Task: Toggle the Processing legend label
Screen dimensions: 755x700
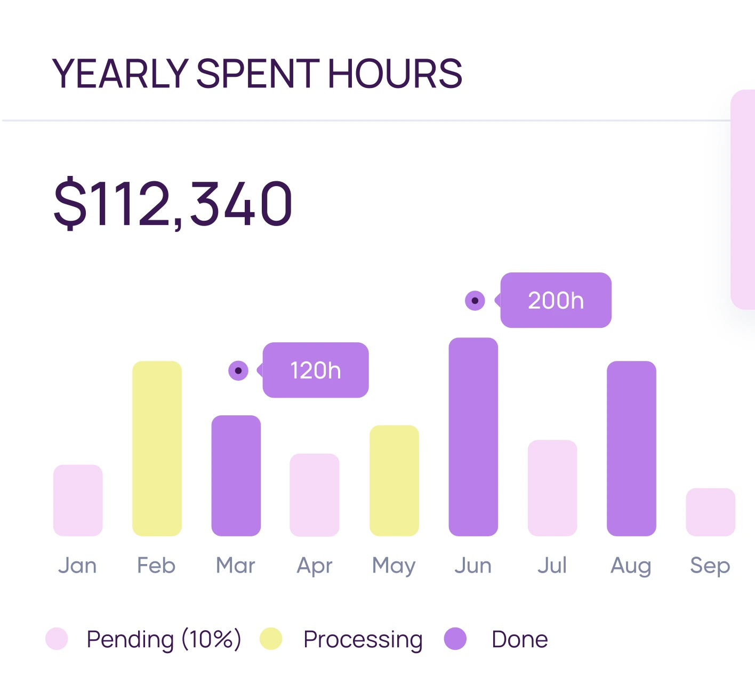Action: tap(363, 639)
